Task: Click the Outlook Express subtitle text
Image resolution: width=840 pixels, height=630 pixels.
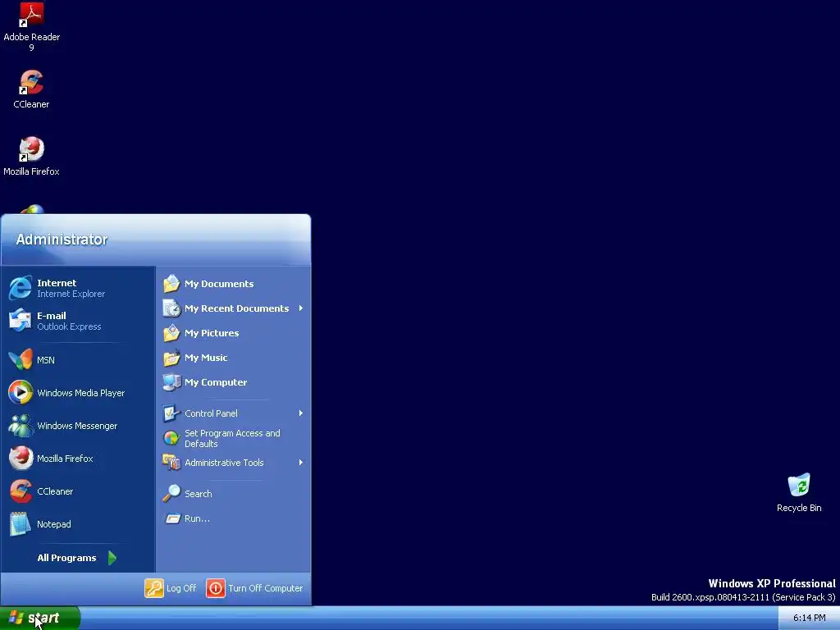Action: pyautogui.click(x=69, y=326)
